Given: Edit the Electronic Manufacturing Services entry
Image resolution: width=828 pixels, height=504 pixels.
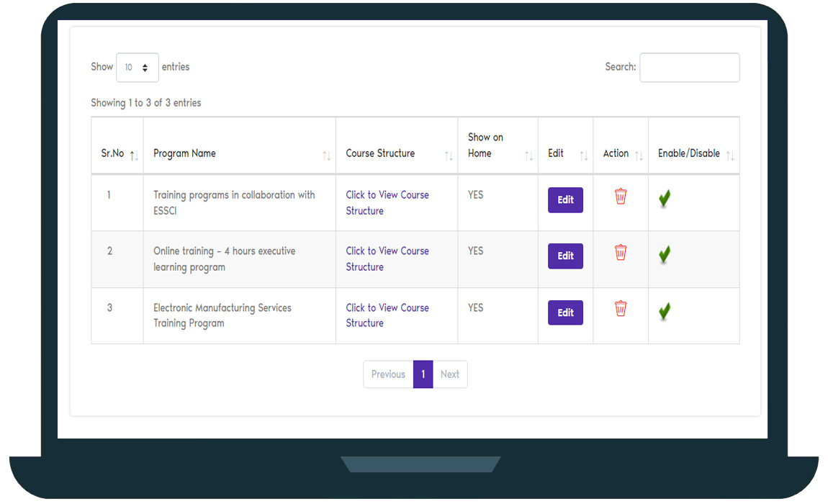Looking at the screenshot, I should coord(565,312).
